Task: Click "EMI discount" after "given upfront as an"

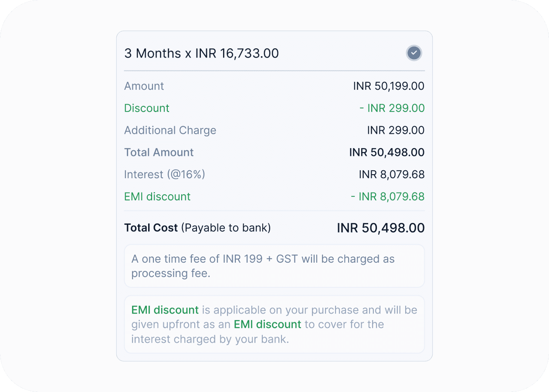Action: point(267,324)
